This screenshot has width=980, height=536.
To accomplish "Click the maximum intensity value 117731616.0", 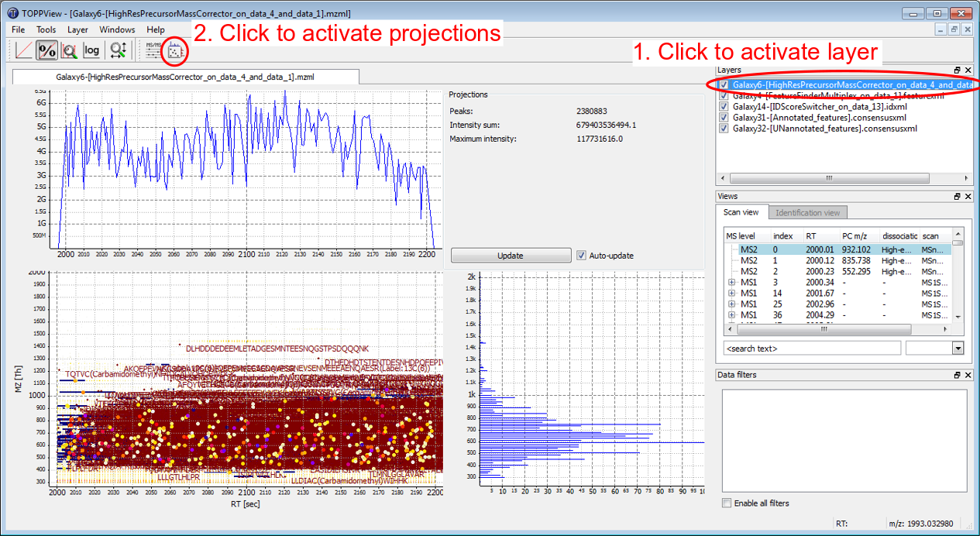I will coord(600,139).
